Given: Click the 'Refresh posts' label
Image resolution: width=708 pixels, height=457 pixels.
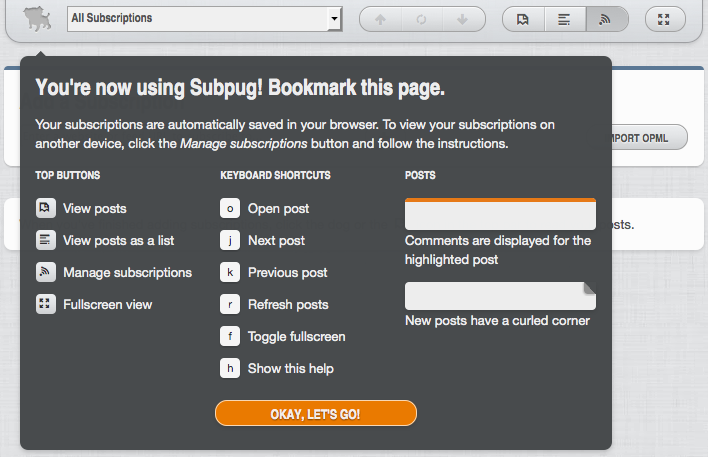Looking at the screenshot, I should (x=288, y=305).
